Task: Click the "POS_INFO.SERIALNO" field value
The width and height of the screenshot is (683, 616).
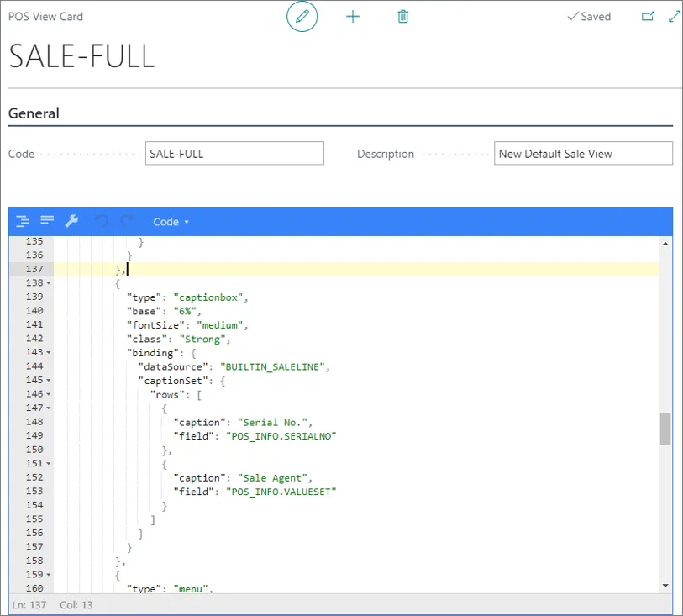Action: click(281, 436)
